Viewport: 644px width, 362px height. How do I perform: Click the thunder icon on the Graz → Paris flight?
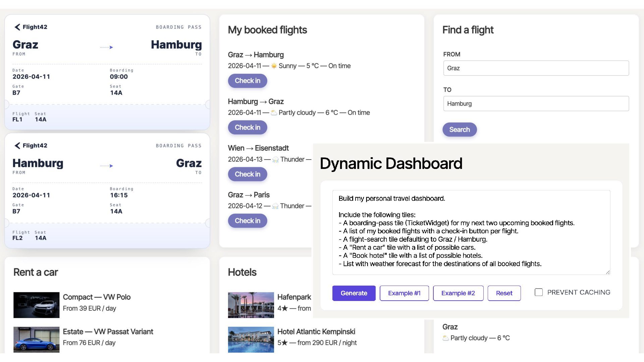pos(275,206)
